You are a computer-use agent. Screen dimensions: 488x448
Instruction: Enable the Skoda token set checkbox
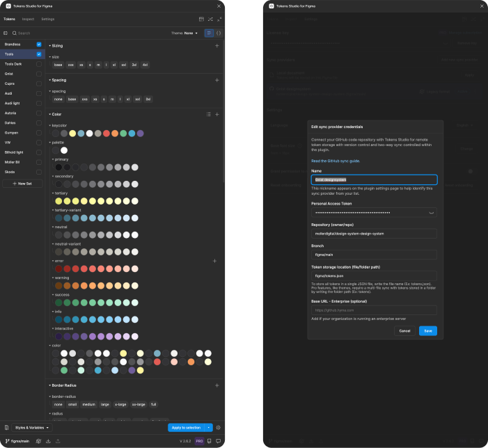(39, 172)
